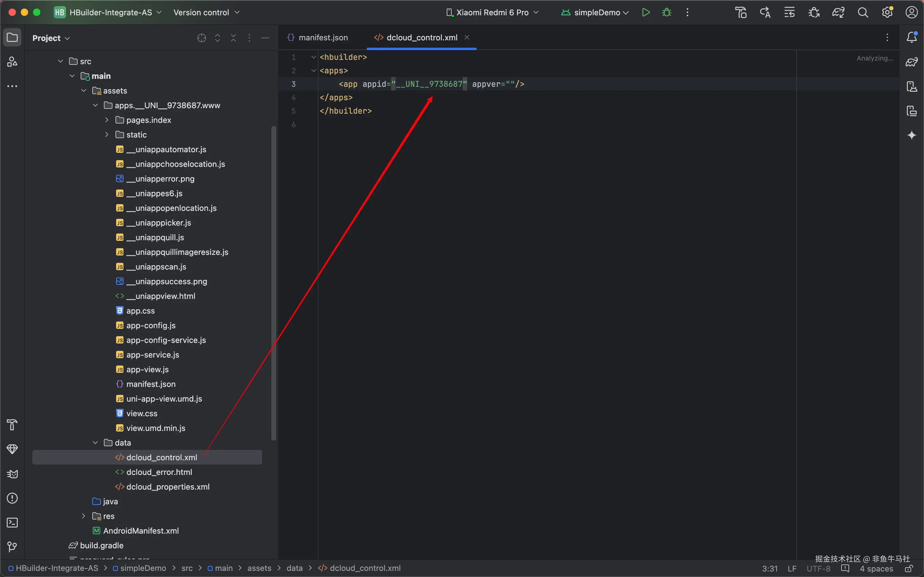This screenshot has height=577, width=924.
Task: Click the Debug bug icon in toolbar
Action: point(666,13)
